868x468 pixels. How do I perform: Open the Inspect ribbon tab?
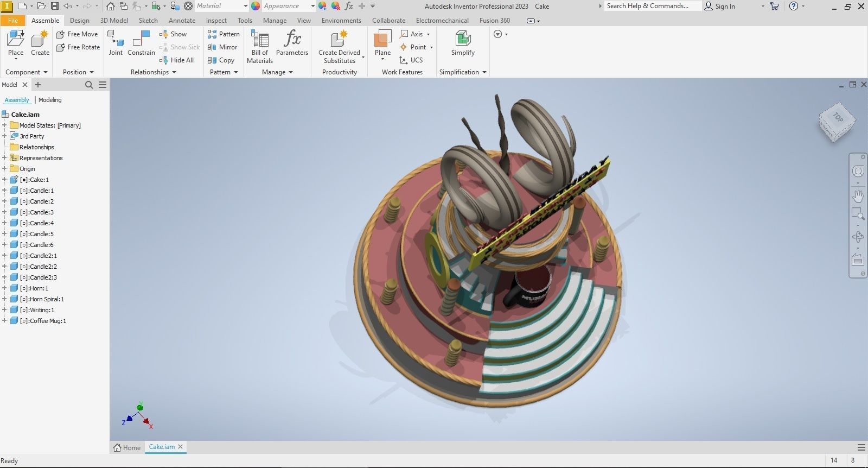coord(216,21)
